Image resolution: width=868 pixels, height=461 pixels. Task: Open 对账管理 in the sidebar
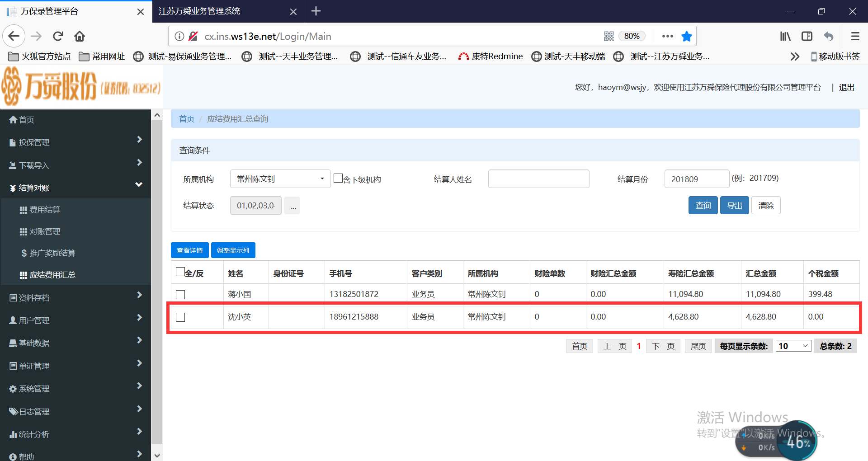tap(45, 231)
